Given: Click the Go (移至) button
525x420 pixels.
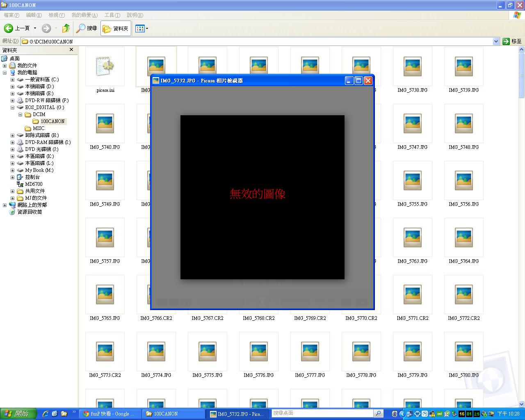Looking at the screenshot, I should (x=512, y=41).
